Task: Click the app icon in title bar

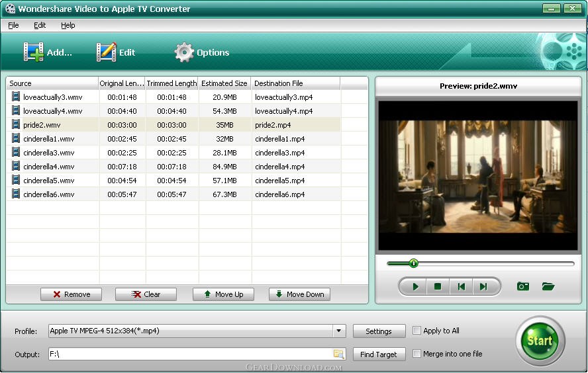Action: (x=11, y=8)
